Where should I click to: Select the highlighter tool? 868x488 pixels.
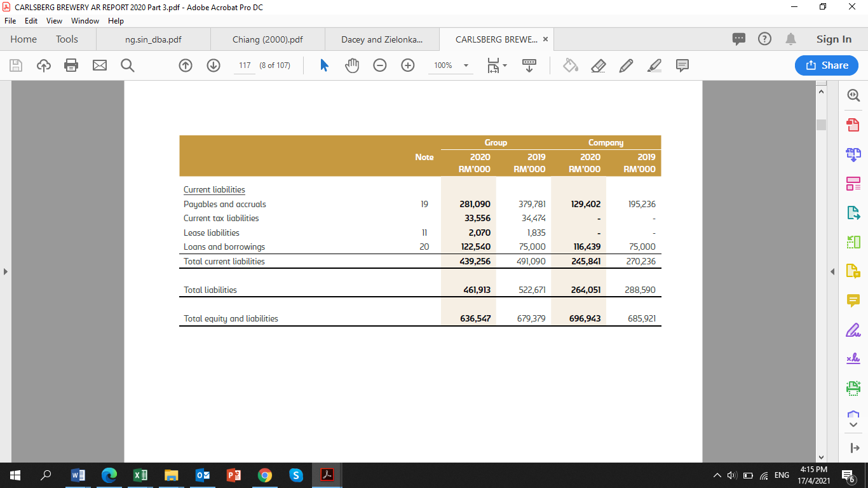click(654, 65)
